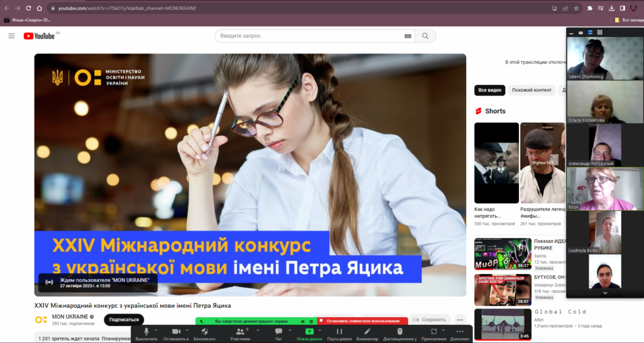Open Zoom annotation pencil tool
644x343 pixels.
click(367, 331)
